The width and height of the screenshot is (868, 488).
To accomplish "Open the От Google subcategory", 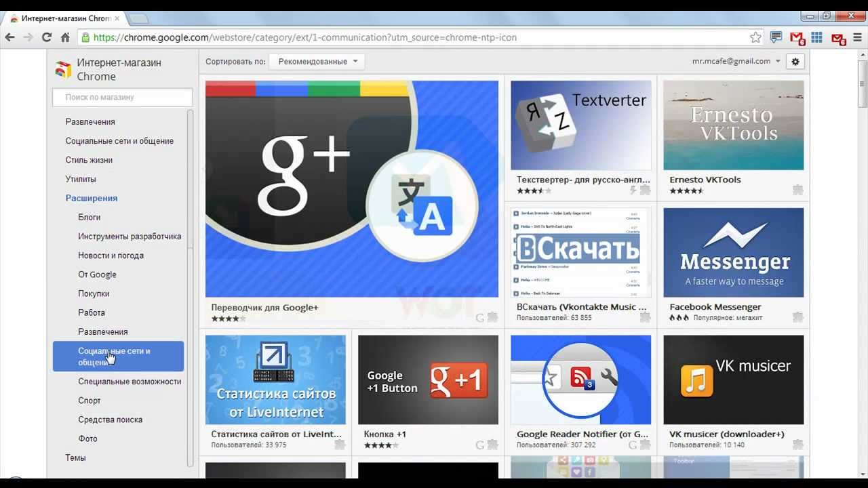I will tap(97, 274).
